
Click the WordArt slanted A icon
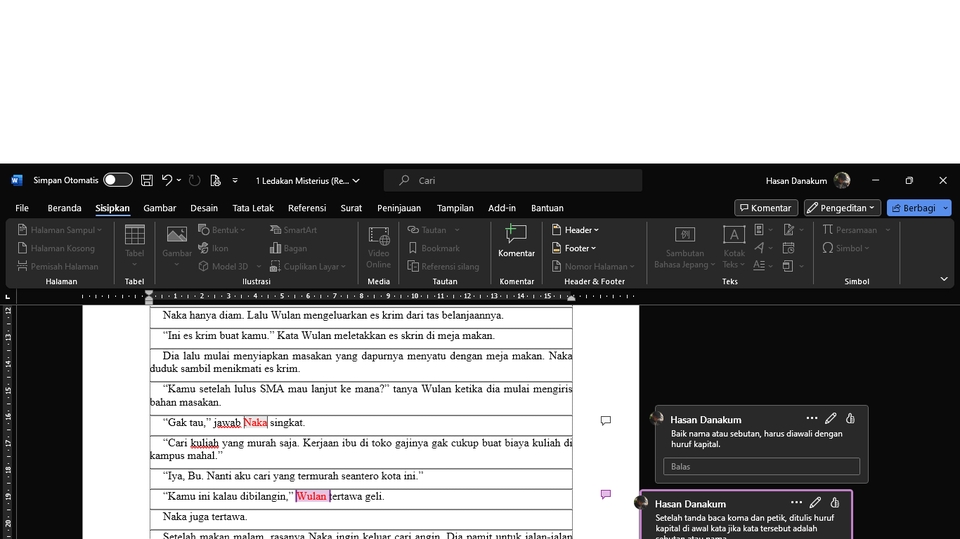tap(759, 247)
